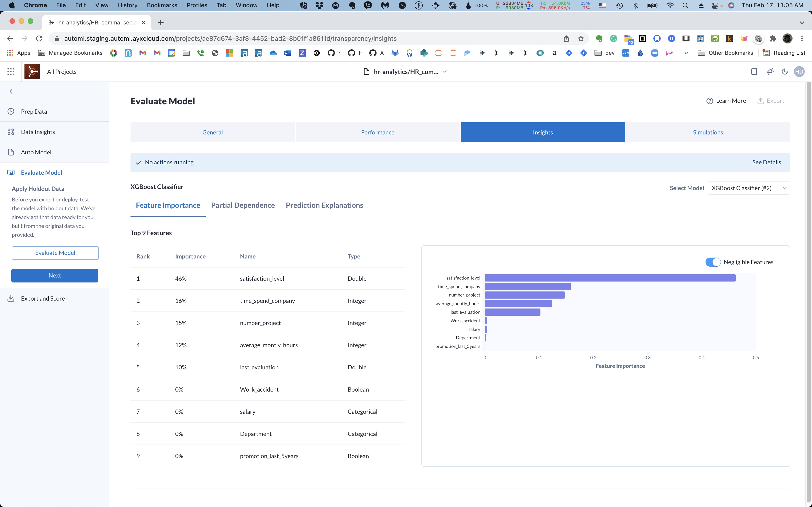This screenshot has height=507, width=812.
Task: Toggle the Negligible Features switch
Action: [x=713, y=262]
